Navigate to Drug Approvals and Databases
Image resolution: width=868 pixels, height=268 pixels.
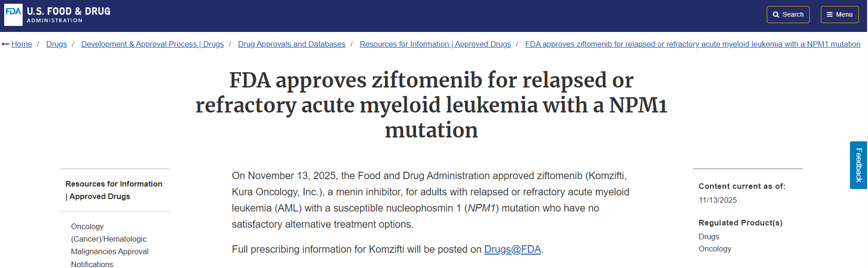click(292, 44)
